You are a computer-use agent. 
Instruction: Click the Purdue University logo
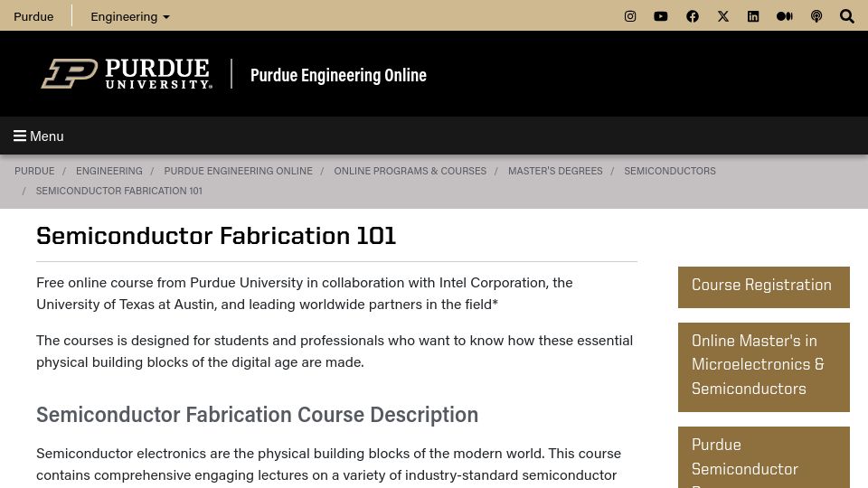point(127,73)
